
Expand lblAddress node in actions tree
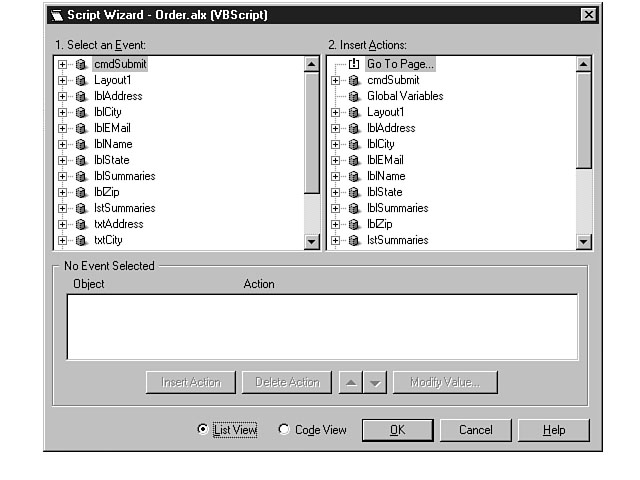pos(335,128)
